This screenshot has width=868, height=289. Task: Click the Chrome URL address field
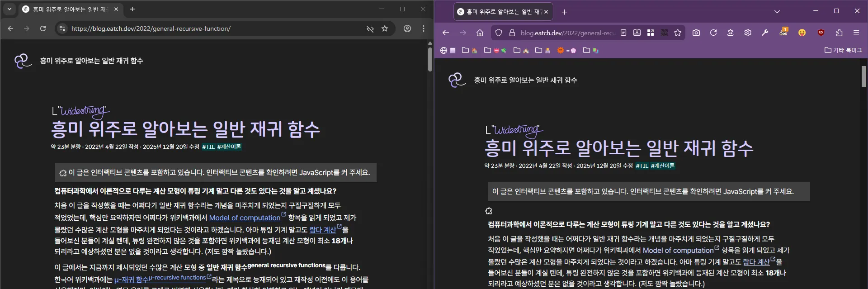click(x=212, y=28)
